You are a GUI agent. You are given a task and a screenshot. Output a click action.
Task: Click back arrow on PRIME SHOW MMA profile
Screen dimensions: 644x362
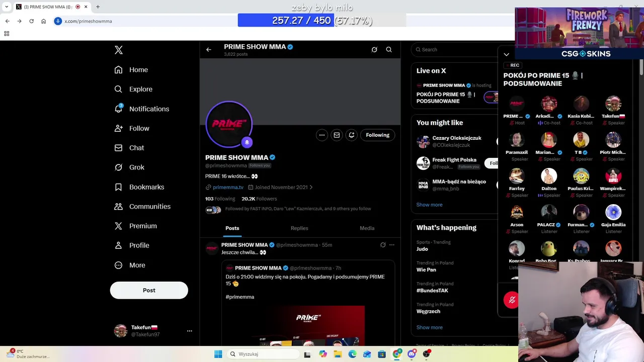(209, 50)
